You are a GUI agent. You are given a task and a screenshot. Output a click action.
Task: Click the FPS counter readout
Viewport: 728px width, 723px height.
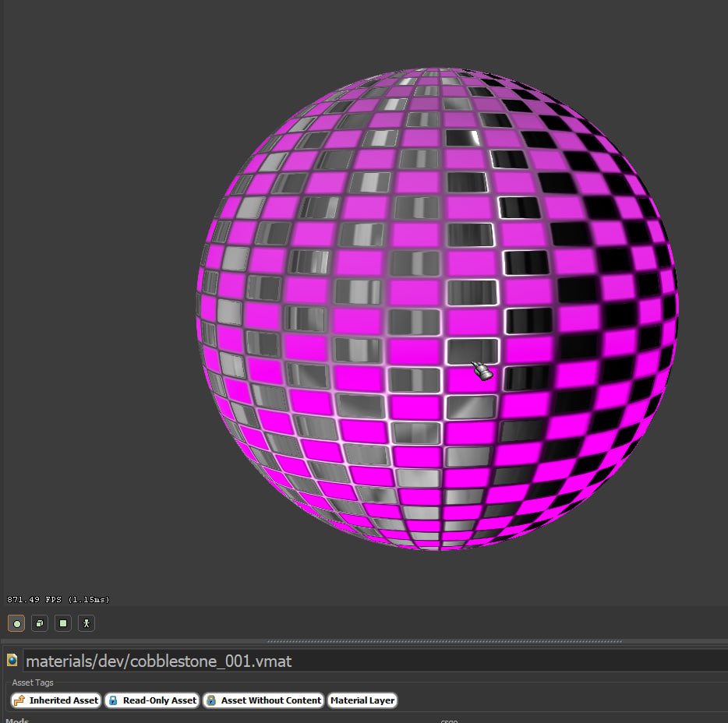58,599
